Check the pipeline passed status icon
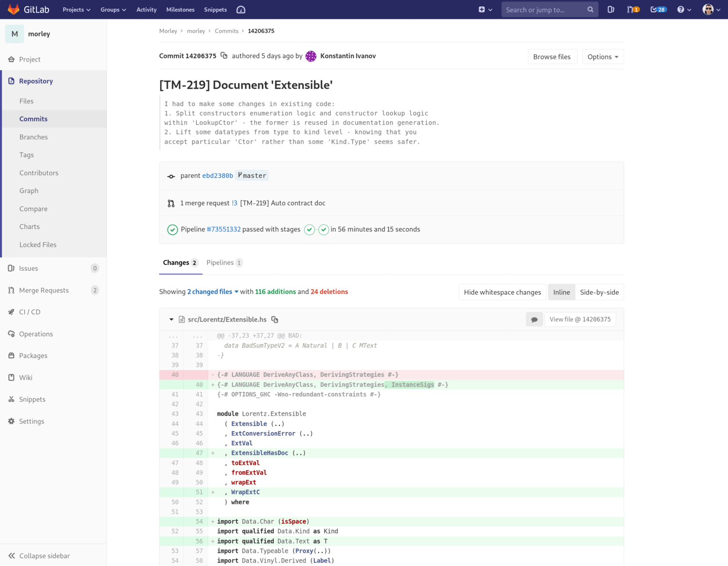The image size is (728, 566). [172, 229]
